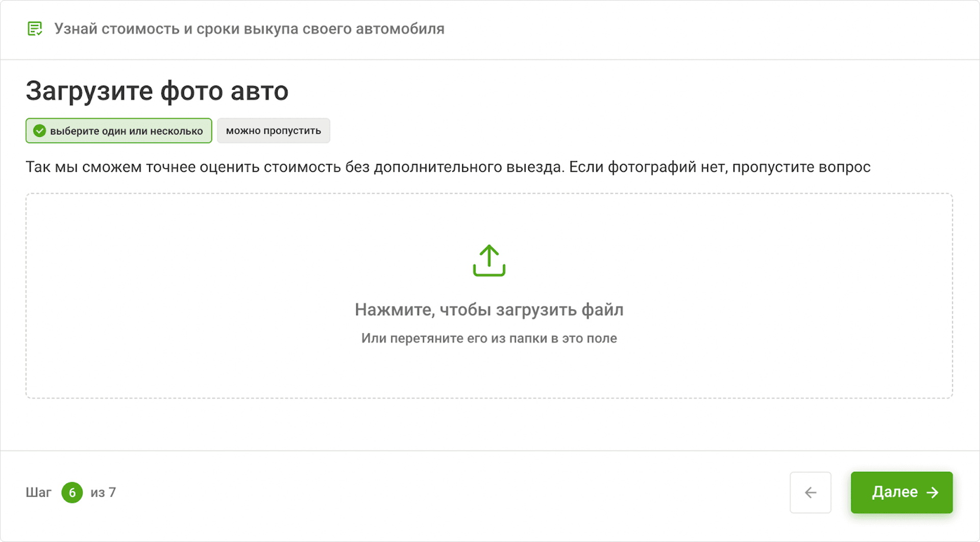Viewport: 980px width, 542px height.
Task: Go back using the left arrow button
Action: [x=810, y=492]
